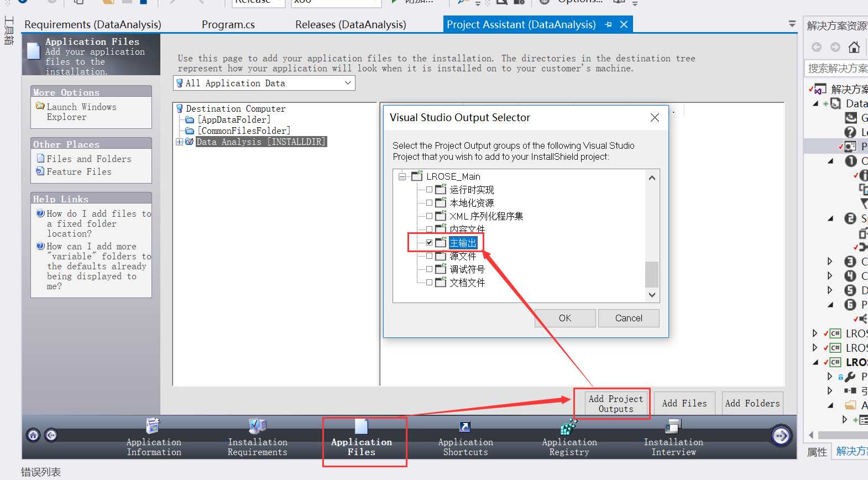This screenshot has width=868, height=480.
Task: Close the Project Assistant tab
Action: pyautogui.click(x=624, y=24)
